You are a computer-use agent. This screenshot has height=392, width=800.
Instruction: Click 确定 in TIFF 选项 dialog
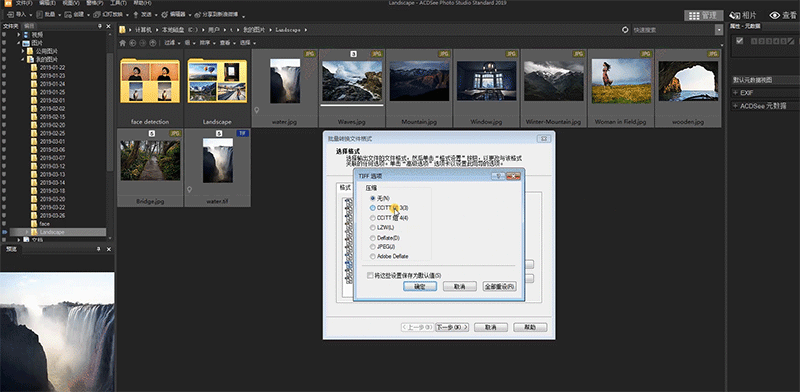click(x=419, y=287)
